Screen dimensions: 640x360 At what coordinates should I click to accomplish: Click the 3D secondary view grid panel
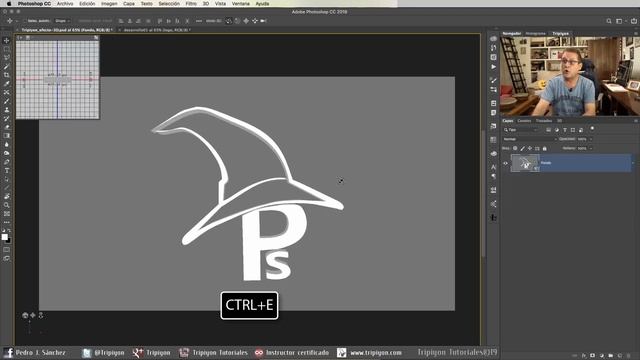(x=58, y=79)
